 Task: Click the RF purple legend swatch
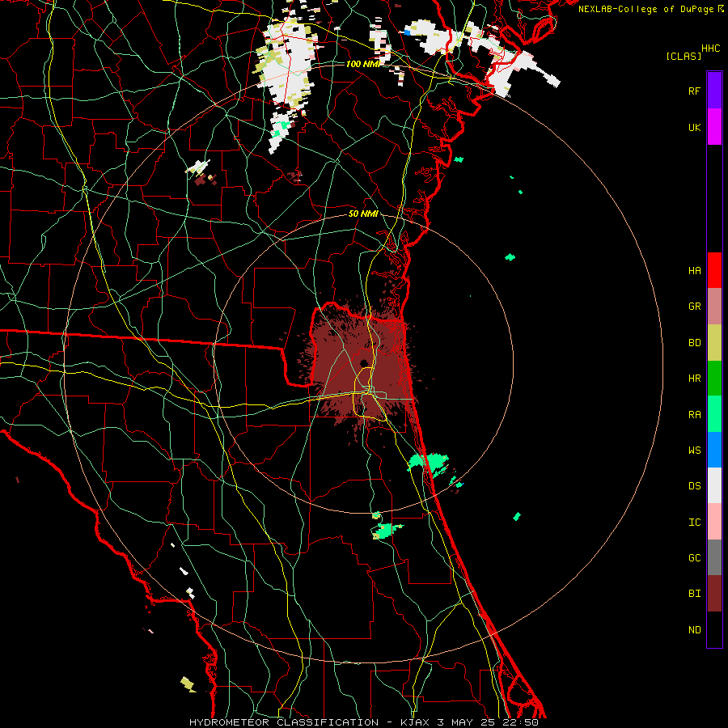point(714,91)
